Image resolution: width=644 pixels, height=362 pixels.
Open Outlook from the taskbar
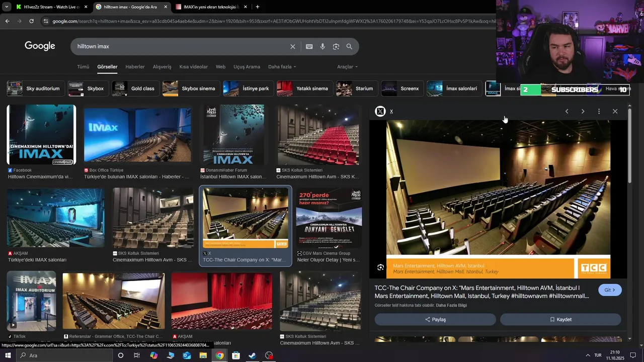click(187, 355)
